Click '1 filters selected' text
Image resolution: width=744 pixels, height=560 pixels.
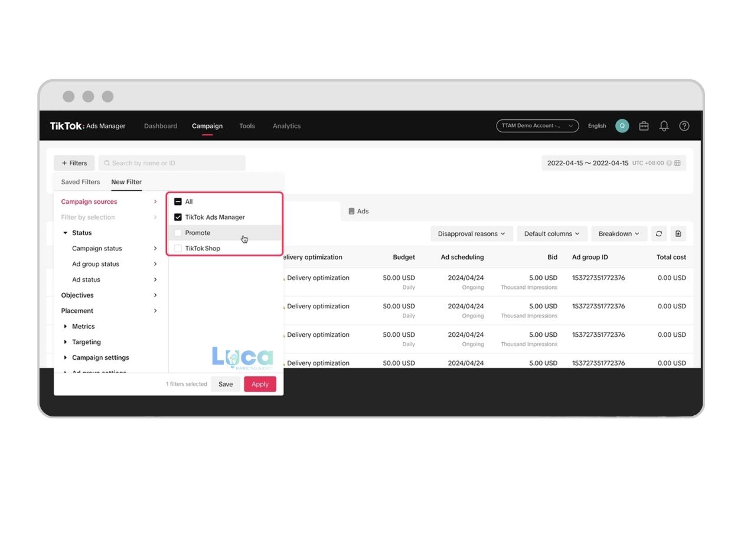(187, 384)
